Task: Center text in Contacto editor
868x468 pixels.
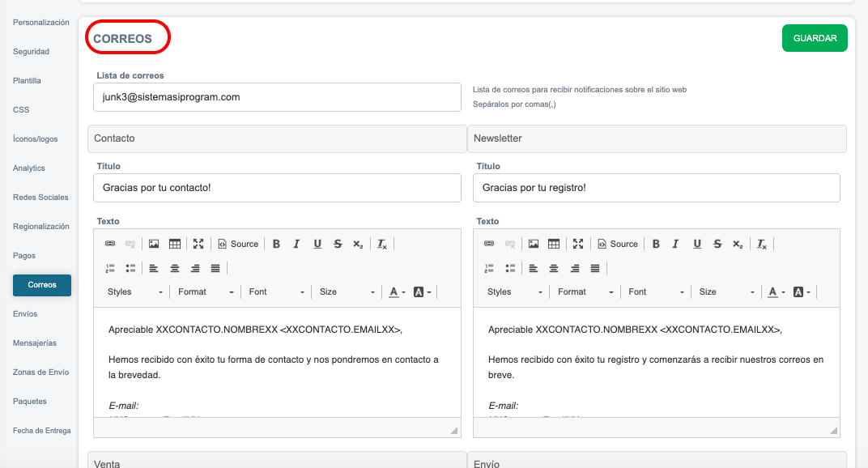Action: click(175, 268)
